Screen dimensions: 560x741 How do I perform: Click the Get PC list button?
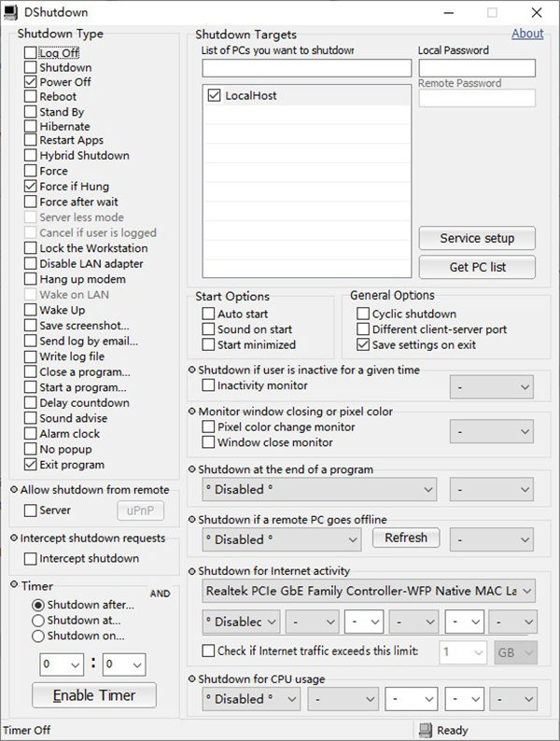click(477, 267)
